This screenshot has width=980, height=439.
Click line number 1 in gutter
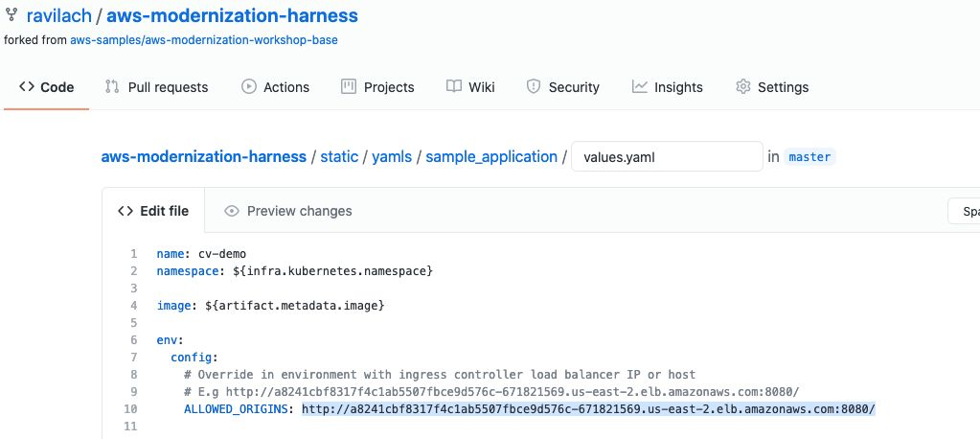134,254
